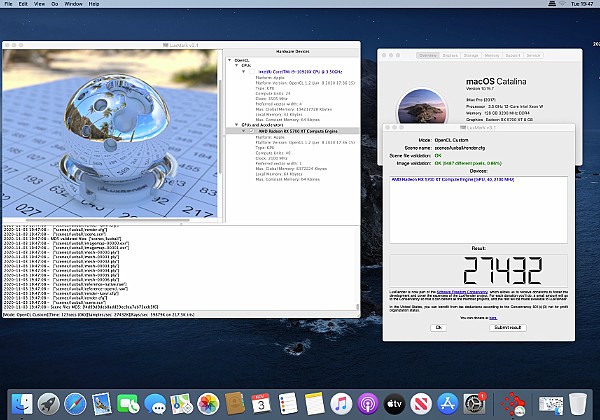Click OK in the LuxMark result dialog

click(438, 327)
